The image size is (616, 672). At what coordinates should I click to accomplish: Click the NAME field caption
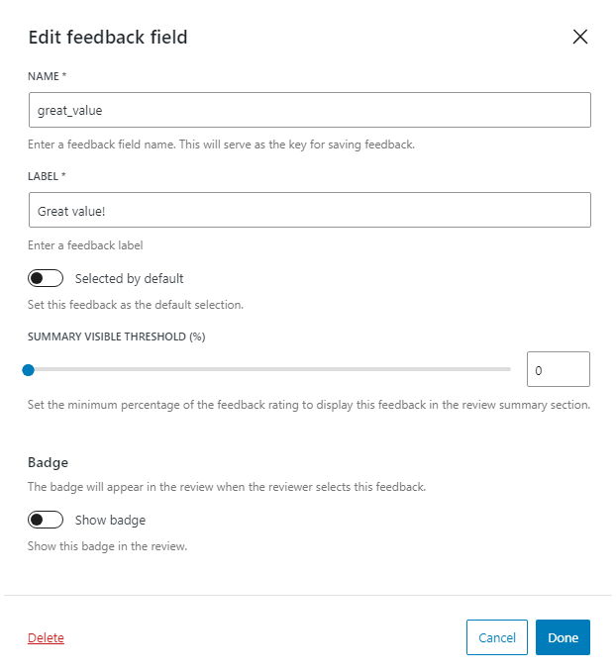[47, 76]
